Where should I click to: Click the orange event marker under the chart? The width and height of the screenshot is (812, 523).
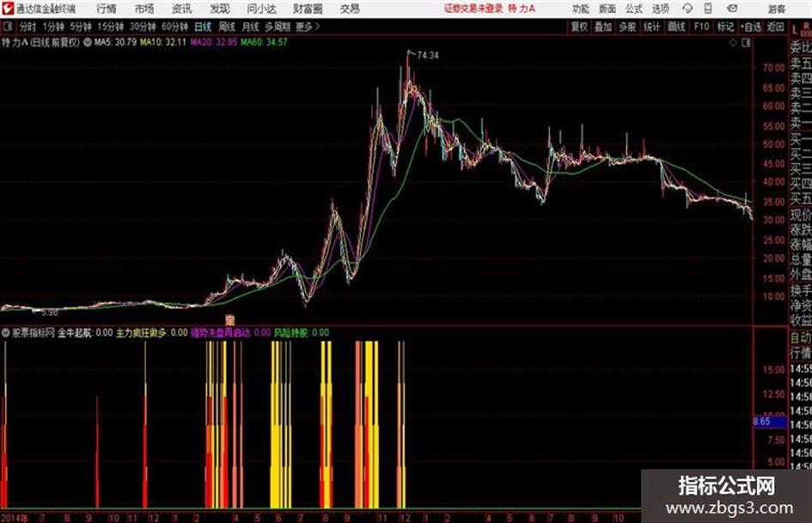230,320
